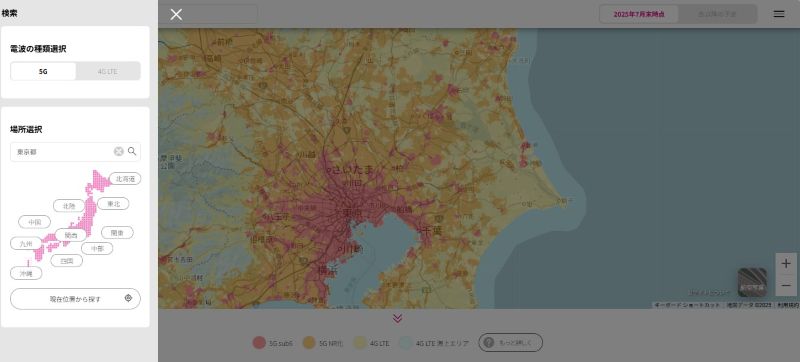Select the 5G radio type
This screenshot has height=362, width=800.
[43, 71]
